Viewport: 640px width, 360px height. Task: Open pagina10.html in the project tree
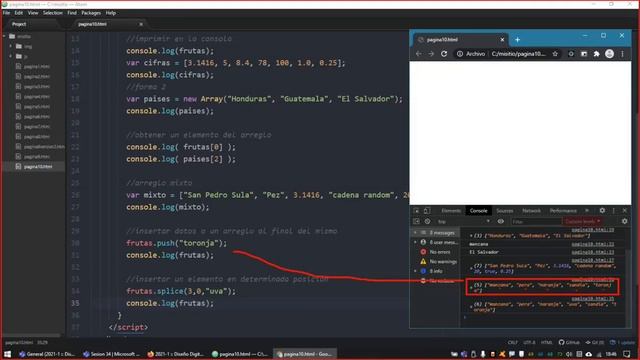[38, 167]
